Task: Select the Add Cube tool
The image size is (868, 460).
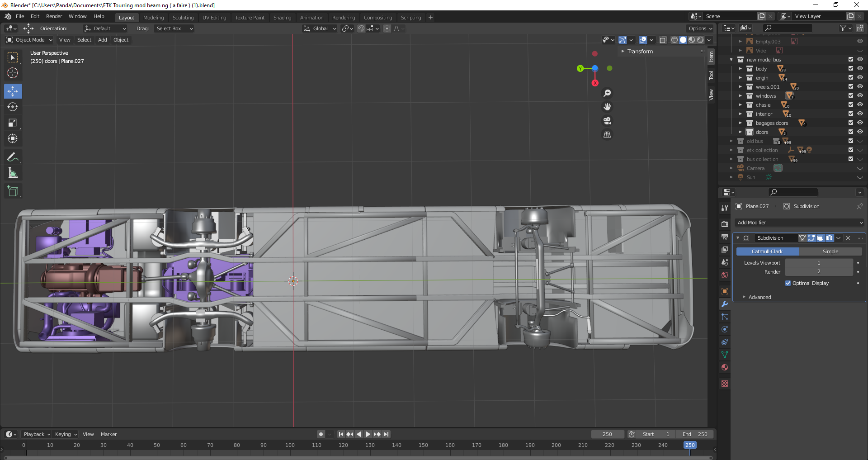Action: [x=13, y=191]
